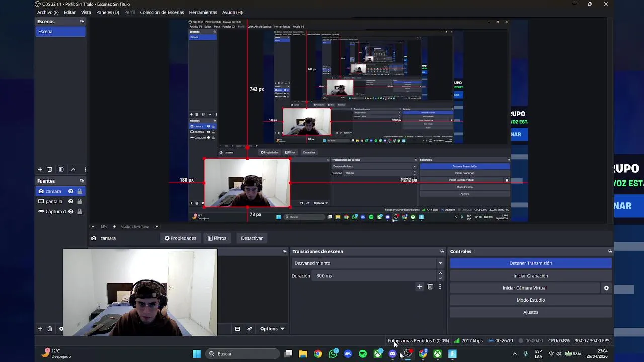This screenshot has height=362, width=644.
Task: Open the Archivo menu
Action: pos(48,12)
